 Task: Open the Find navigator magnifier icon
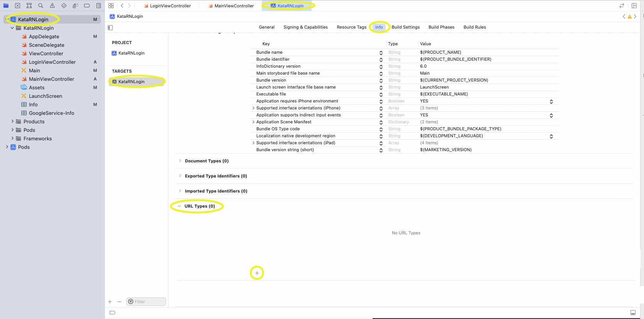click(41, 6)
